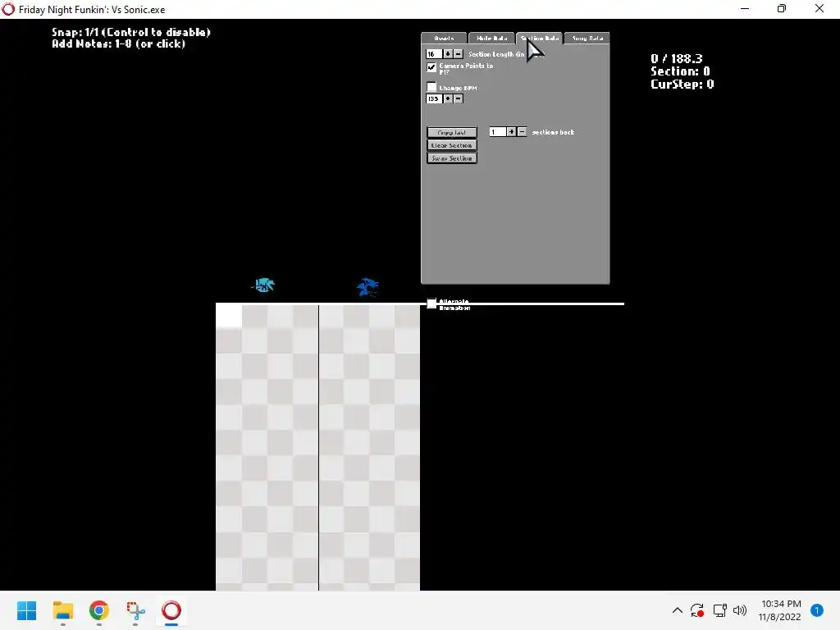Screen dimensions: 840x630
Task: Decrease BPM value with minus stepper
Action: [458, 98]
